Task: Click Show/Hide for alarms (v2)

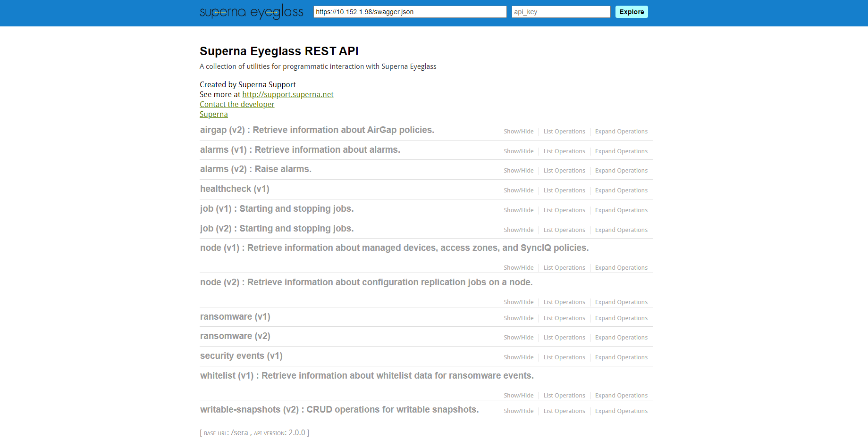Action: 519,171
